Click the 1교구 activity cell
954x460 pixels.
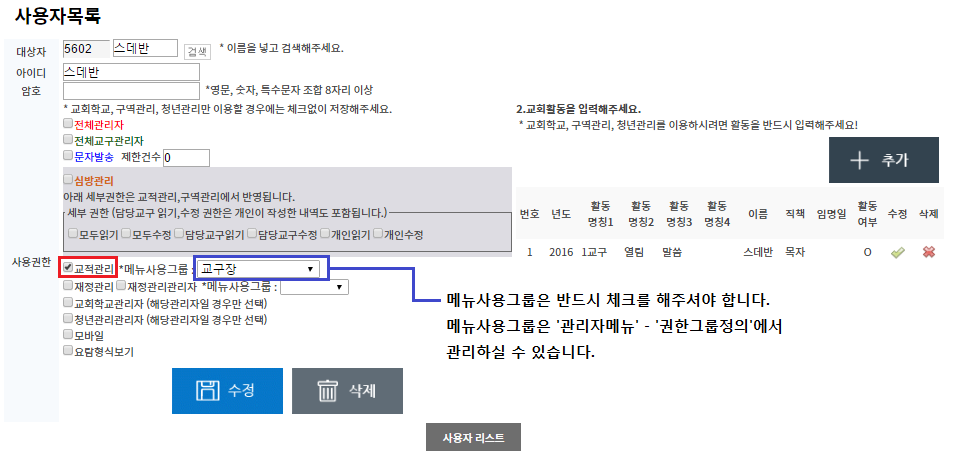pyautogui.click(x=594, y=252)
